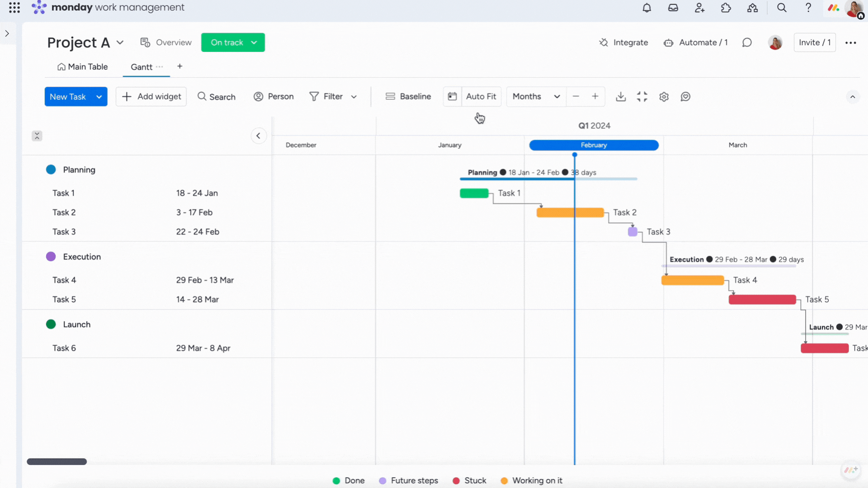
Task: Open the Months timescale dropdown
Action: pyautogui.click(x=536, y=97)
